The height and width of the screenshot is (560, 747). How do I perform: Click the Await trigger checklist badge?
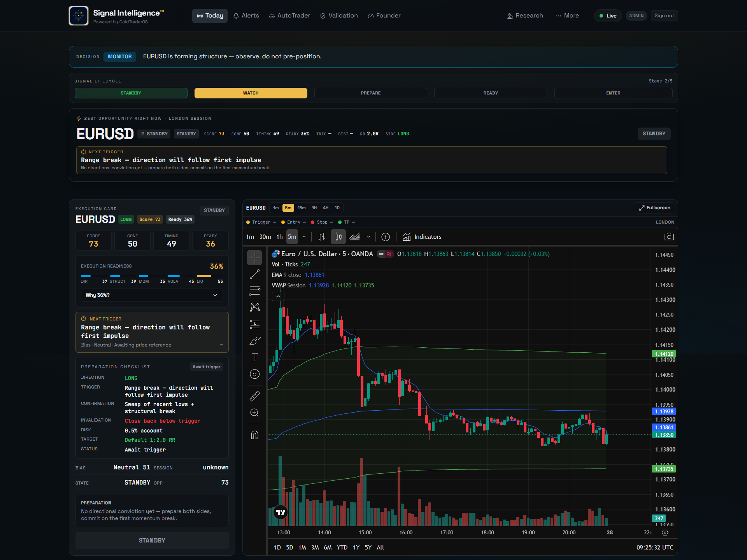click(207, 367)
